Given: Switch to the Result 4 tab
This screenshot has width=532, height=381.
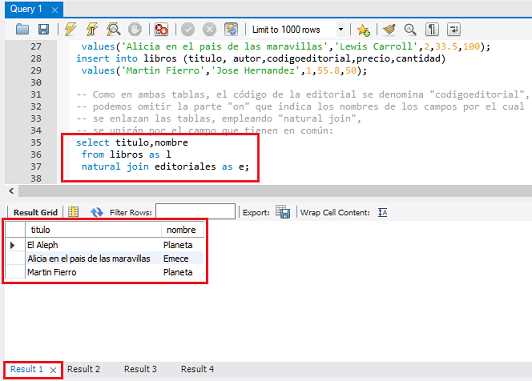Looking at the screenshot, I should point(197,369).
